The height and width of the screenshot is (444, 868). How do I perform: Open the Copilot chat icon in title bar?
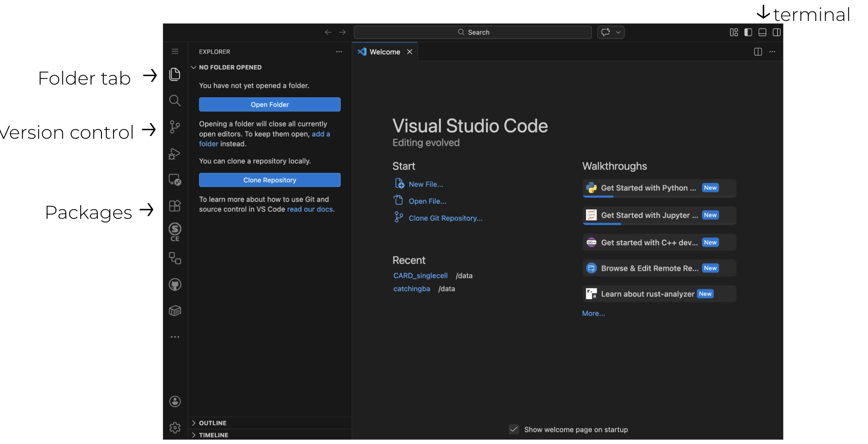(x=606, y=32)
